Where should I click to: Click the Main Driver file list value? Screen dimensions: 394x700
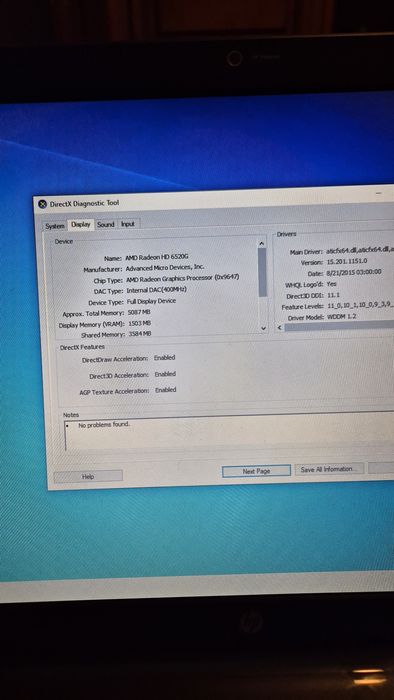[x=360, y=250]
